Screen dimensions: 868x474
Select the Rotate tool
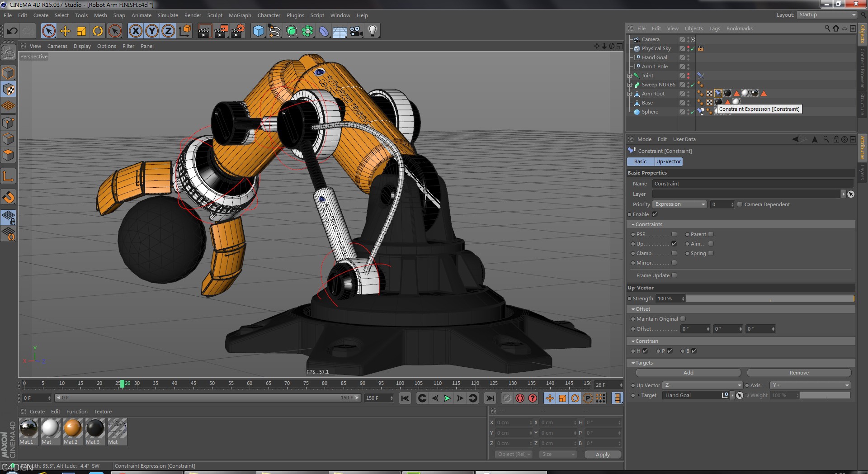coord(98,31)
